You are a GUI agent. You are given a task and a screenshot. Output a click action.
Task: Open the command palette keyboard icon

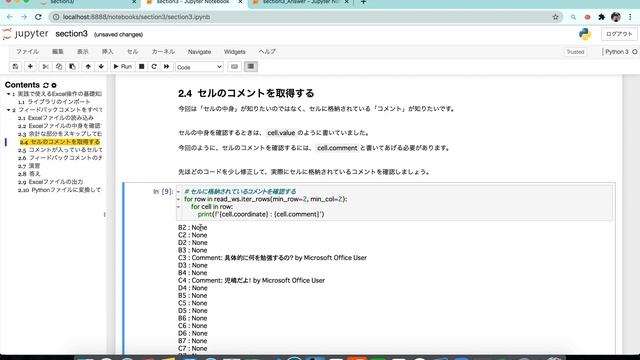pyautogui.click(x=234, y=67)
